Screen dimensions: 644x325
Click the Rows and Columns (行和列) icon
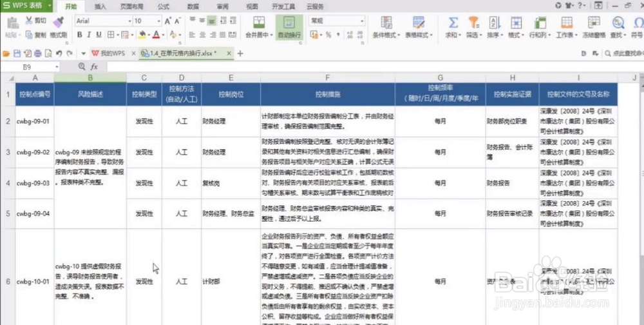click(540, 23)
